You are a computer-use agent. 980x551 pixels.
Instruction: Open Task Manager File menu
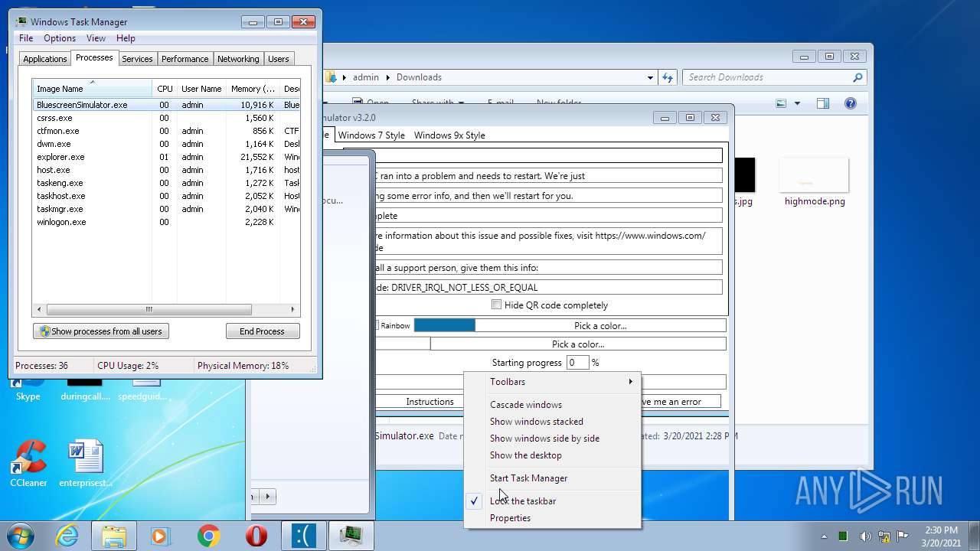coord(26,38)
